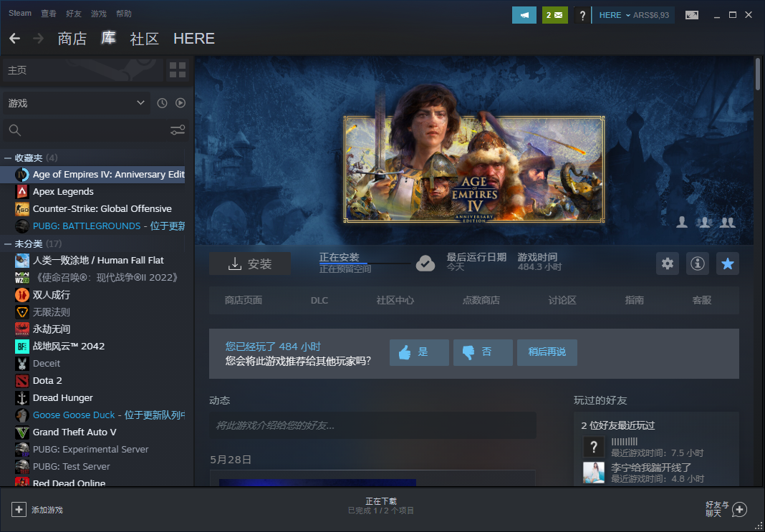Open the question mark help icon

point(582,15)
